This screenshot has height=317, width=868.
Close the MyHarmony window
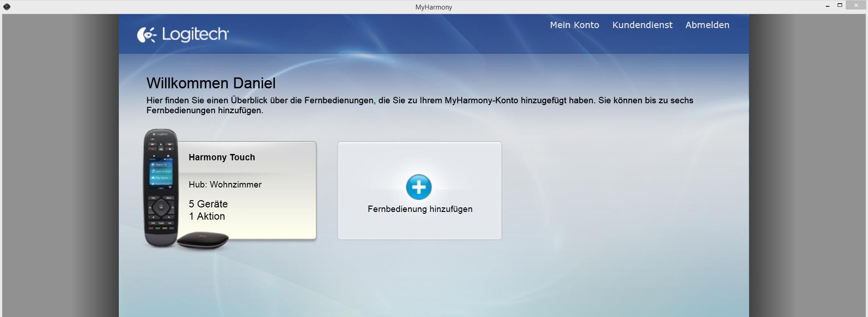tap(856, 6)
